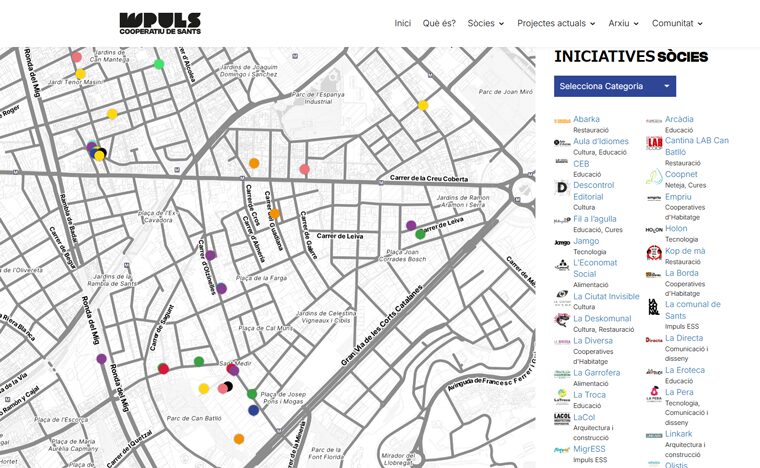Open the La Directa link
Screen dimensions: 760x468
click(x=684, y=338)
